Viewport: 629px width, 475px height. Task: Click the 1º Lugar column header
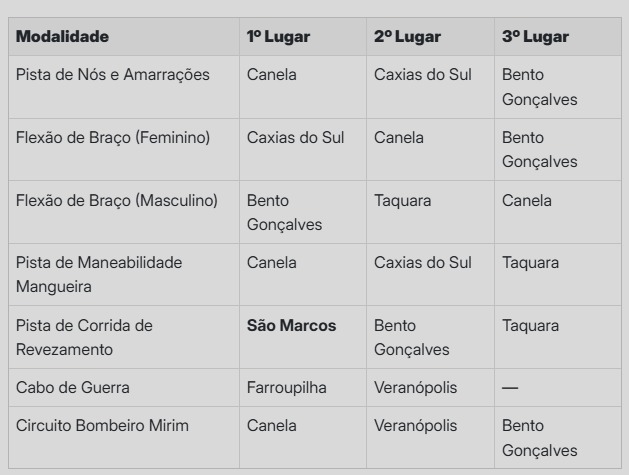tap(278, 37)
